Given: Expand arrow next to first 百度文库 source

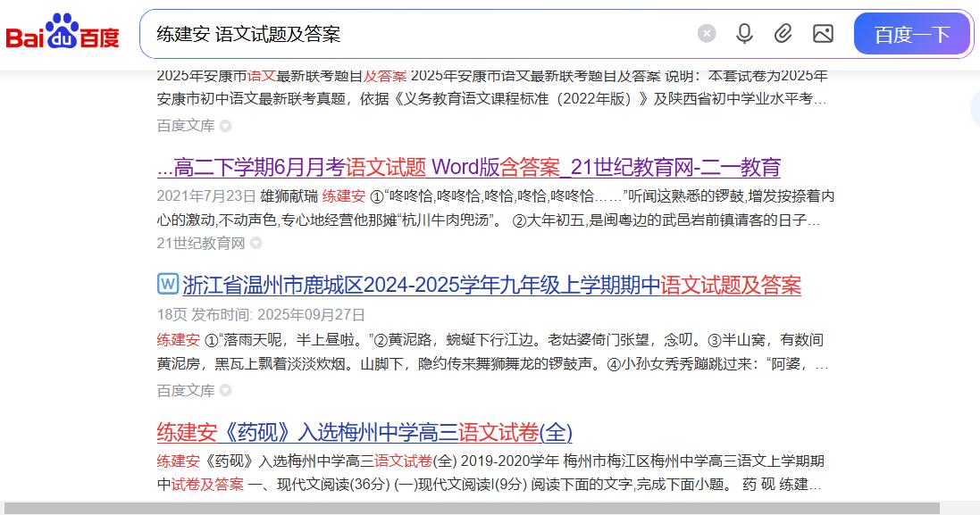Looking at the screenshot, I should coord(226,126).
